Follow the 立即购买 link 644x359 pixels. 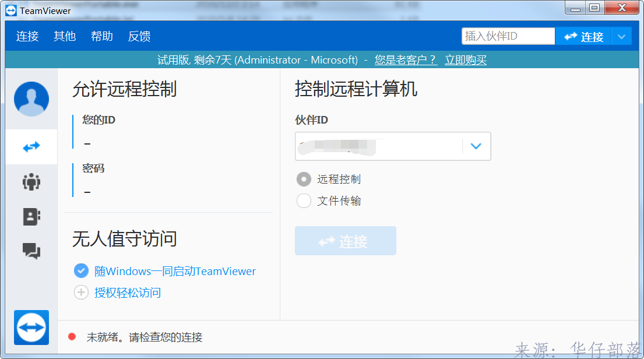pyautogui.click(x=466, y=60)
